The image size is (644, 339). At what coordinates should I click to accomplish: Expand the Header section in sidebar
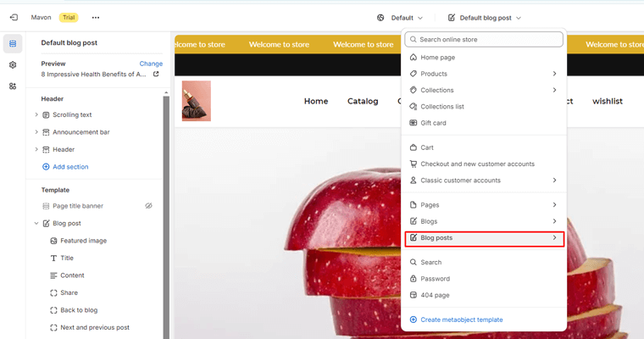(36, 149)
